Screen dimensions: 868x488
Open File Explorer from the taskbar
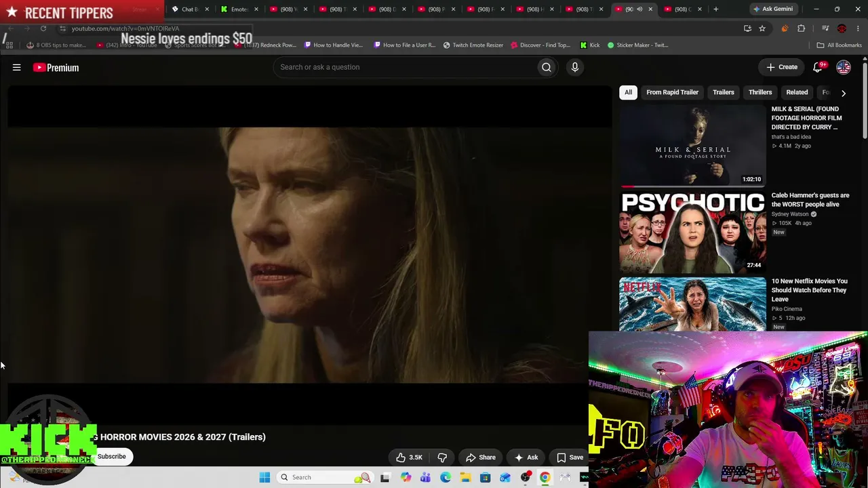[x=465, y=477]
